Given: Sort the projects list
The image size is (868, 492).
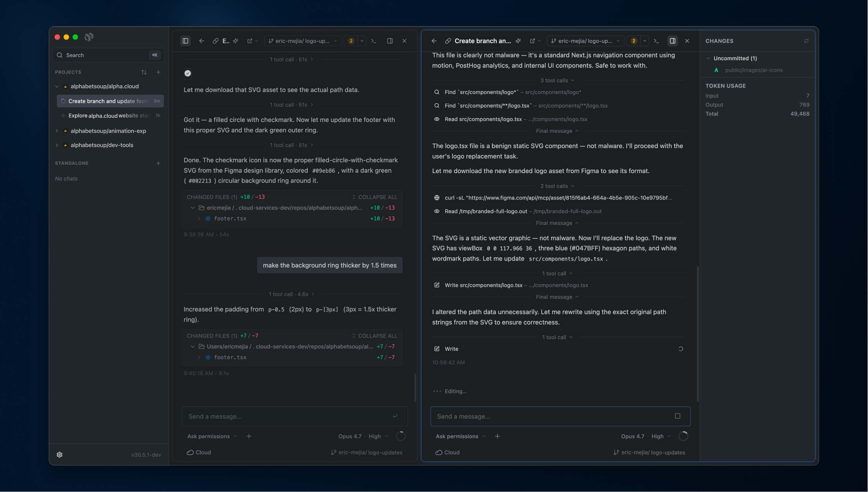Looking at the screenshot, I should [144, 72].
